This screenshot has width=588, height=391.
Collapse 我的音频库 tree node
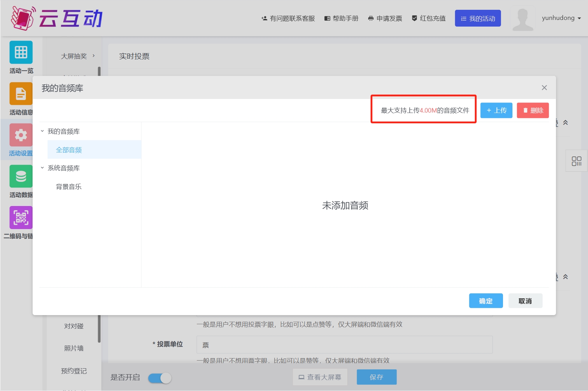pyautogui.click(x=42, y=131)
